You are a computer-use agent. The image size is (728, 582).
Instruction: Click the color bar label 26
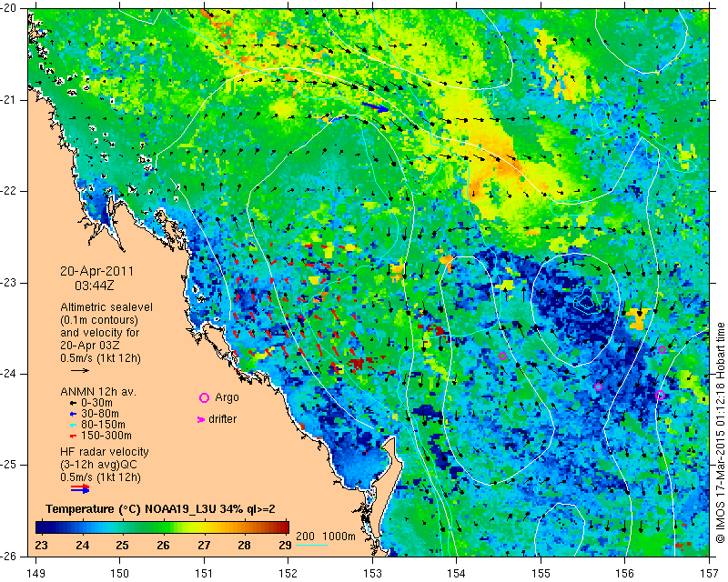point(163,546)
